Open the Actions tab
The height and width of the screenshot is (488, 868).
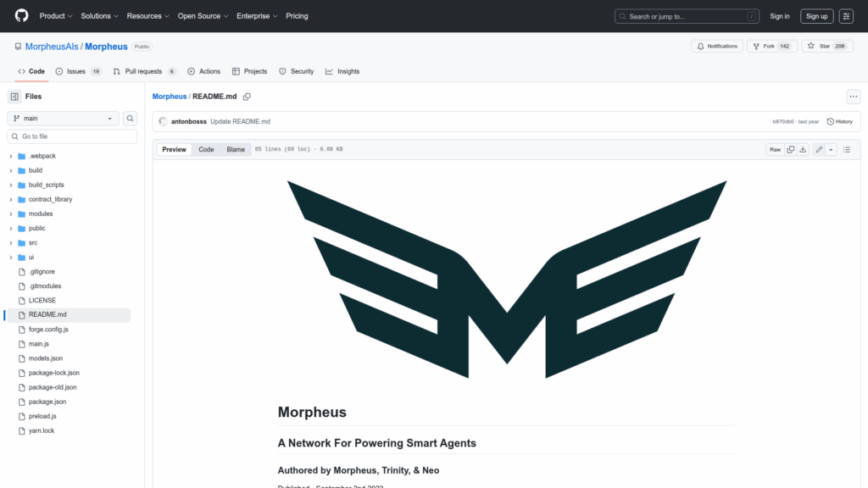(x=203, y=71)
